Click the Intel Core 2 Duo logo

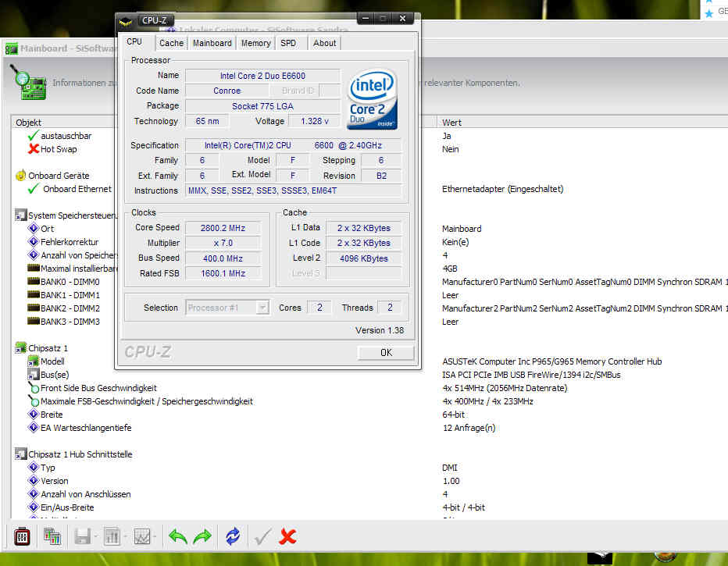[x=373, y=99]
